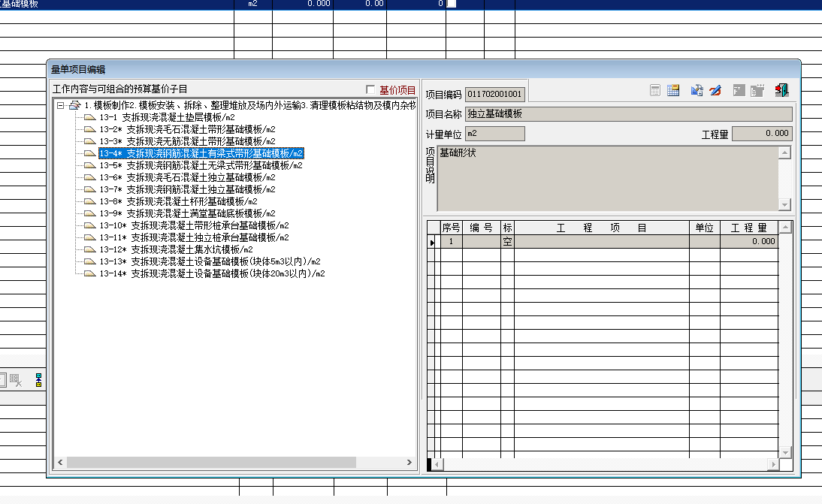Click right arrow of tree horizontal scrollbar
The height and width of the screenshot is (504, 822).
pyautogui.click(x=409, y=462)
